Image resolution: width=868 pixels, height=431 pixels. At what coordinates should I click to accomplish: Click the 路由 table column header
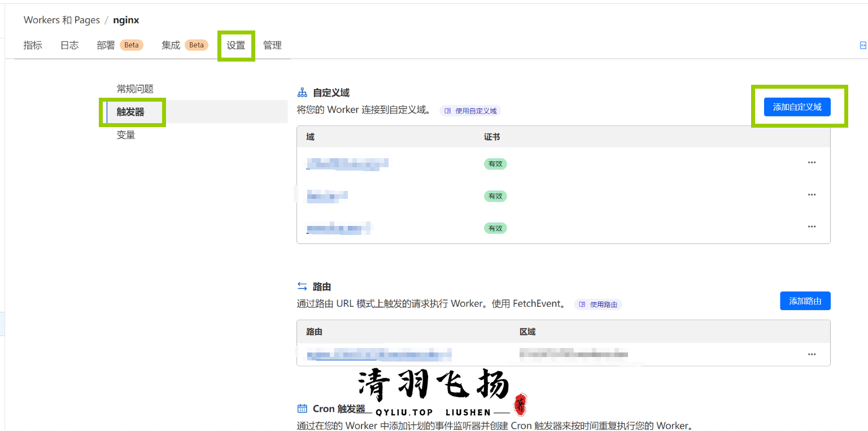314,332
